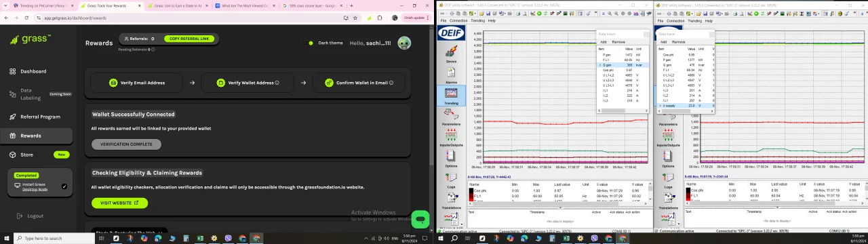Click the Grass logo
868x244 pixels.
31,39
